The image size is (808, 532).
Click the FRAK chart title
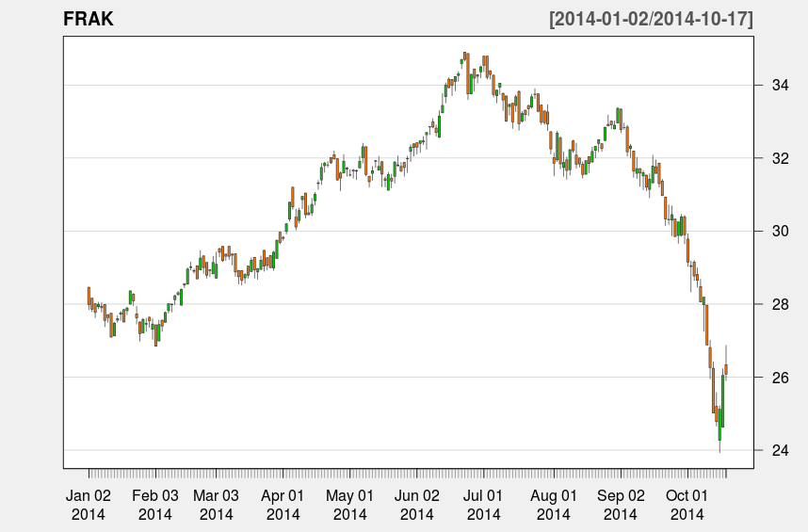pos(89,19)
